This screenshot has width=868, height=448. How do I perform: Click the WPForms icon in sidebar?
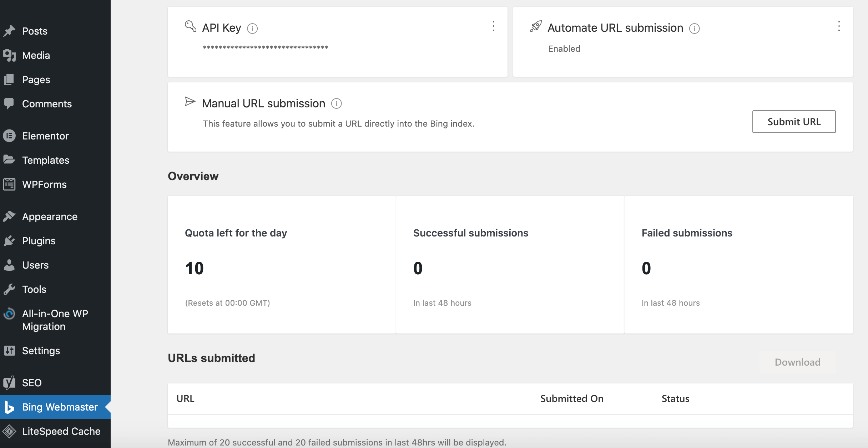coord(10,184)
